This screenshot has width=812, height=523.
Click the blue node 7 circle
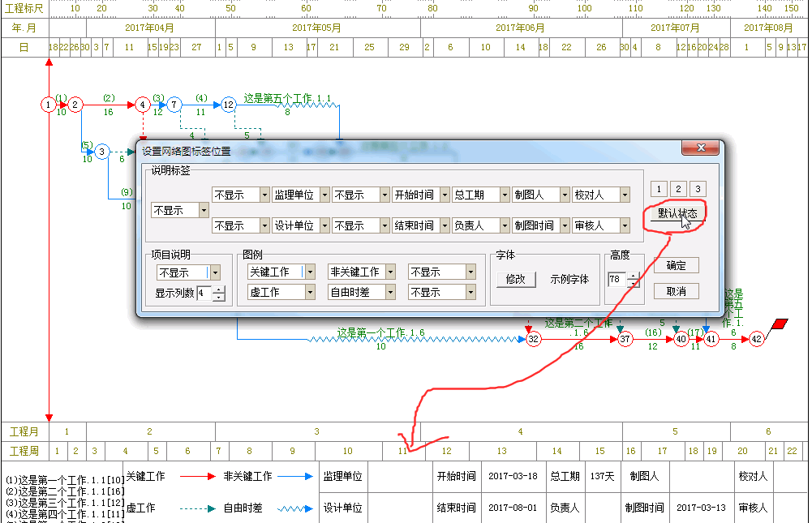click(174, 105)
